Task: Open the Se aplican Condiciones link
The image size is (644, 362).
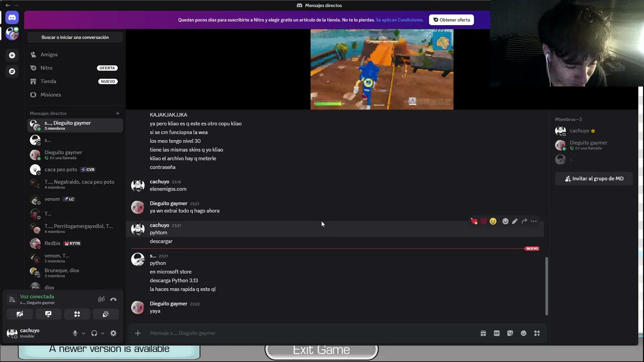Action: point(400,20)
